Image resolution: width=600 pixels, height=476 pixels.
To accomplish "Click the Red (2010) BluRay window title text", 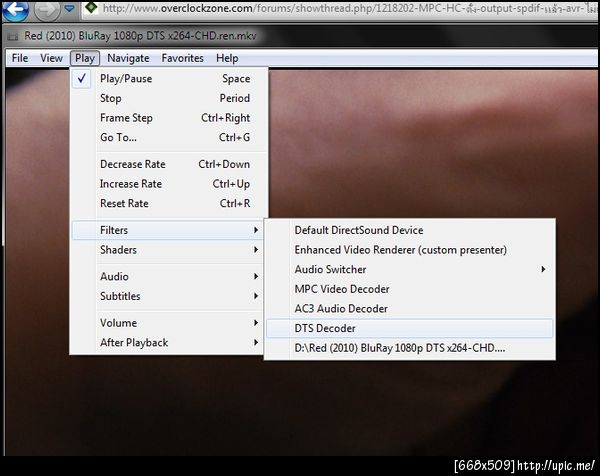I will click(140, 36).
